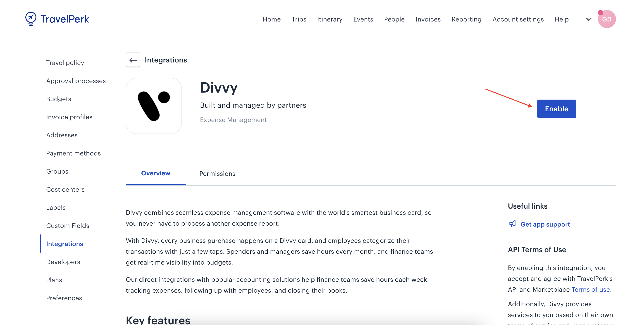
Task: Go back using the arrow icon
Action: click(x=133, y=60)
